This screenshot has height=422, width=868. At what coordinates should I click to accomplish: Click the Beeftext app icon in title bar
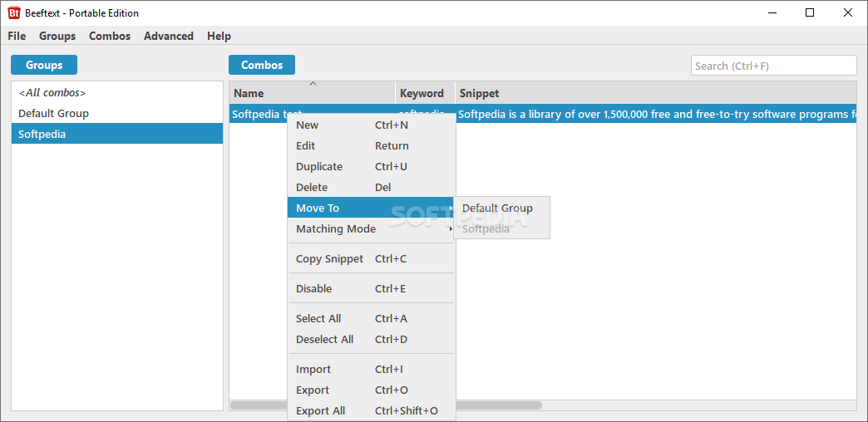tap(14, 12)
